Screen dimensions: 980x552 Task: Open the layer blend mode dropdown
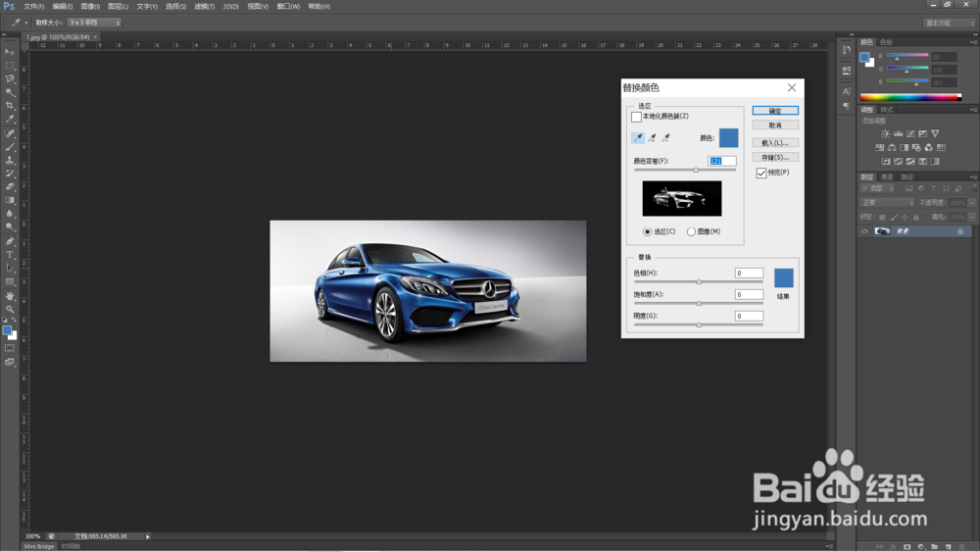point(888,203)
